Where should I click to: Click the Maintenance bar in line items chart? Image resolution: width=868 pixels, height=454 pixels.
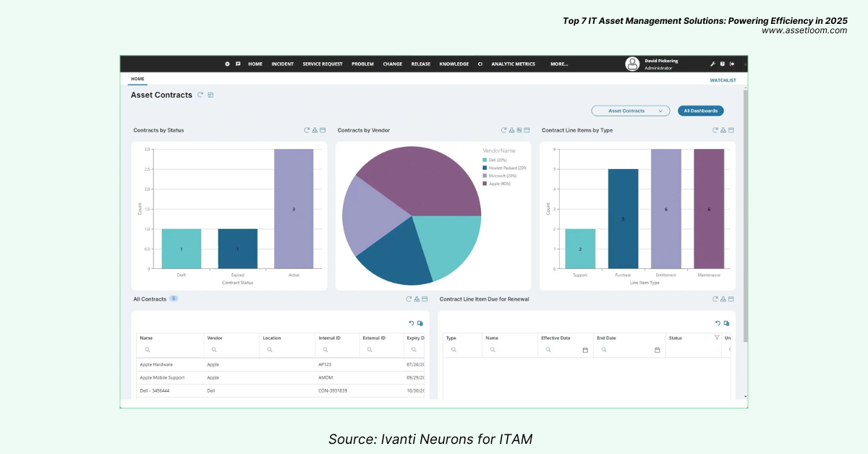709,209
